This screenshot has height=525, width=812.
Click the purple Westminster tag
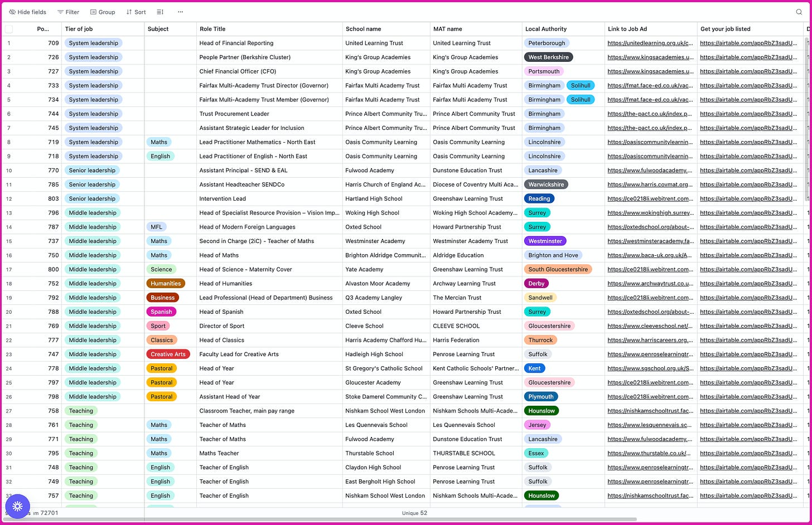(545, 241)
